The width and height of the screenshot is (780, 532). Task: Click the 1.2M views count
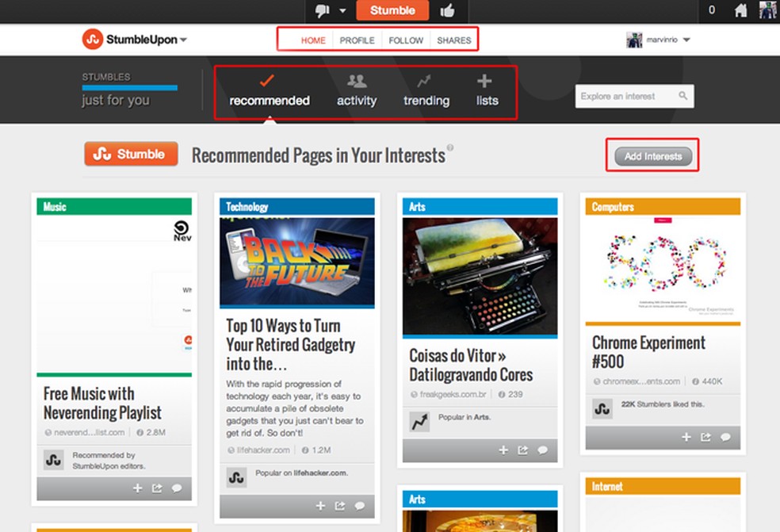317,450
